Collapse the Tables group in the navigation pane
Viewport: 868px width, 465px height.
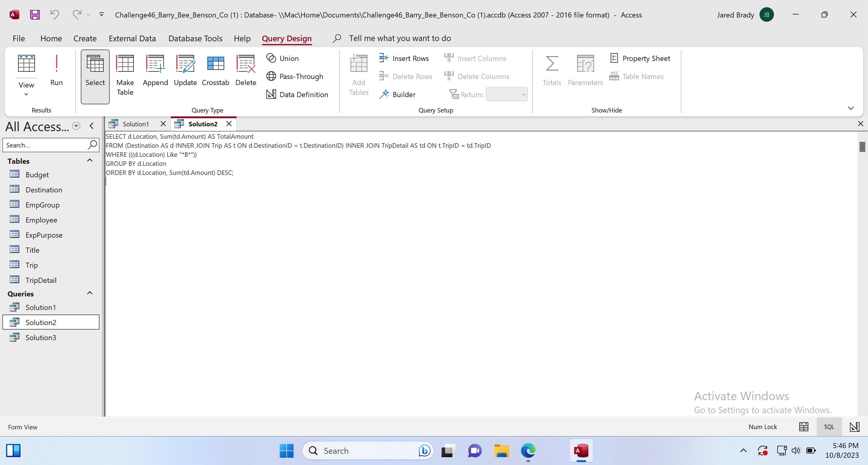coord(90,160)
